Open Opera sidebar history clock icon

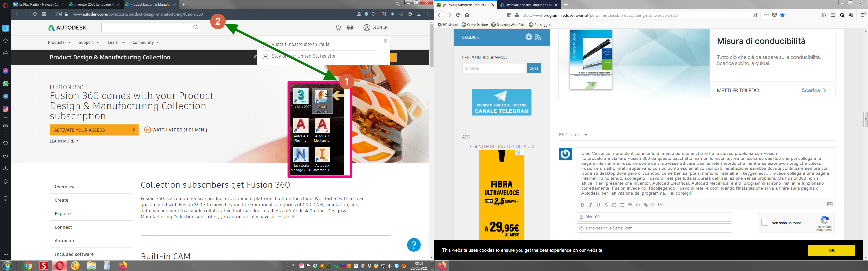click(5, 156)
